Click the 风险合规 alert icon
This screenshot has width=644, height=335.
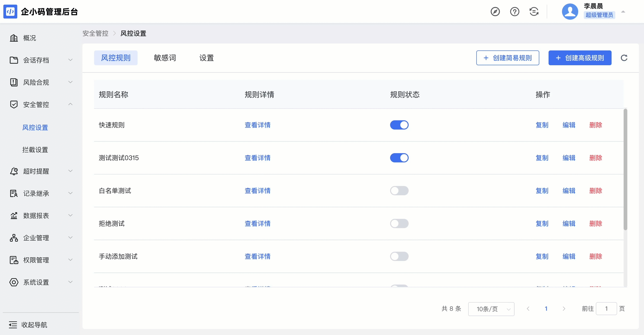tap(14, 82)
